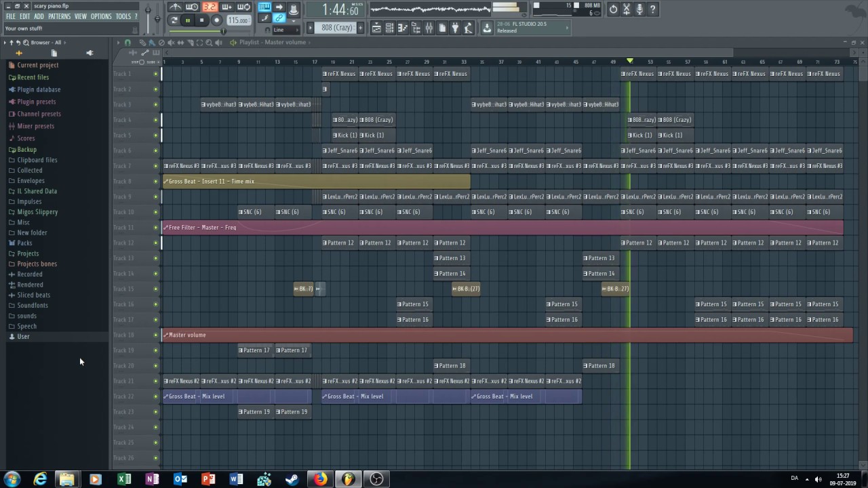Screen dimensions: 868x488
Task: Mute Track 22 via its green light
Action: pos(155,396)
